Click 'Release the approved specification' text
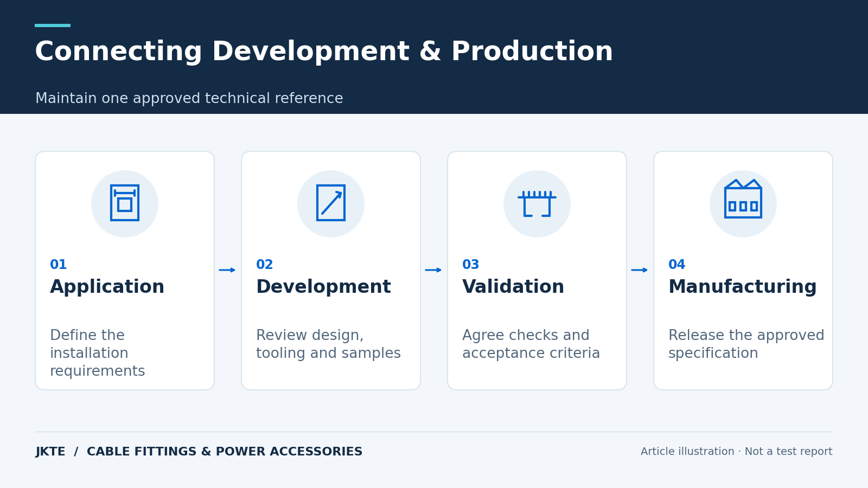This screenshot has height=488, width=868. coord(746,344)
